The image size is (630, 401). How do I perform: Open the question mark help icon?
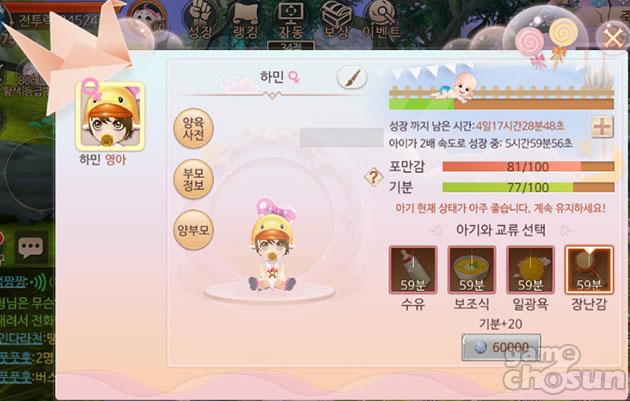[x=374, y=177]
